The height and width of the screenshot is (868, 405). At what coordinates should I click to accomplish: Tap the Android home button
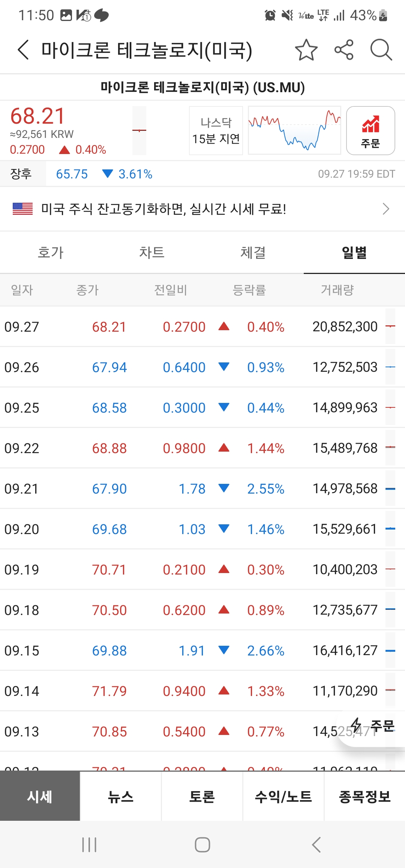tap(202, 845)
